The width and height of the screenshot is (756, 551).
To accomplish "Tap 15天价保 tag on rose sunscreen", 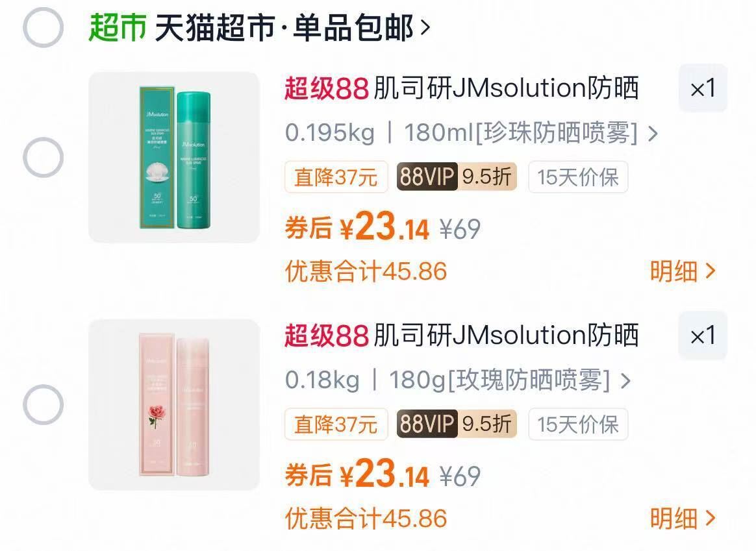I will [578, 424].
